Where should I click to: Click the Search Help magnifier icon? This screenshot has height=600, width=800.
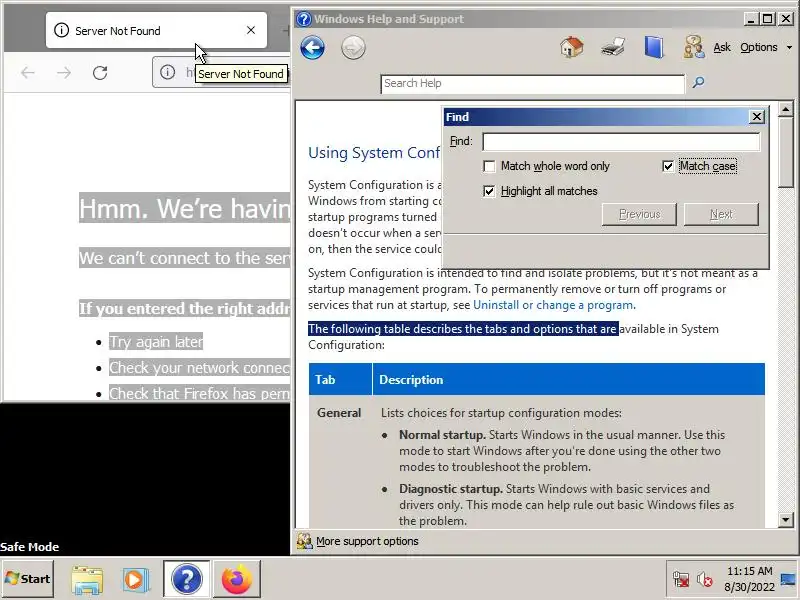698,82
